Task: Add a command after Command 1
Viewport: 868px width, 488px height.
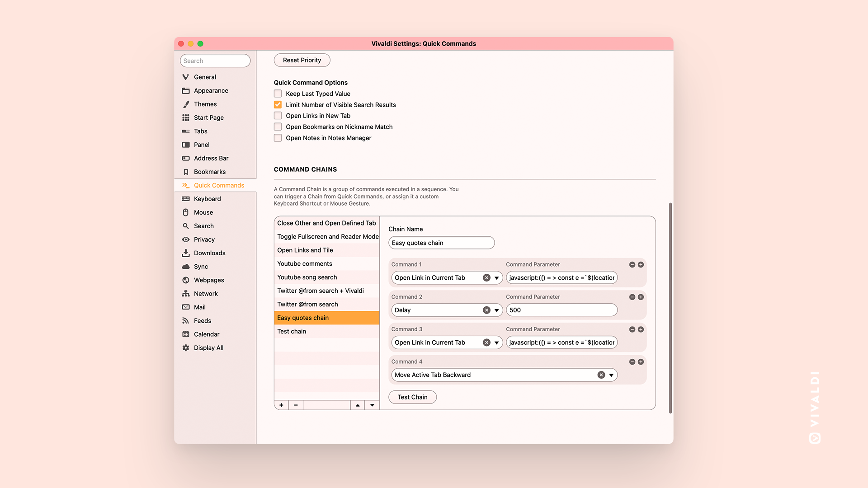Action: (x=641, y=265)
